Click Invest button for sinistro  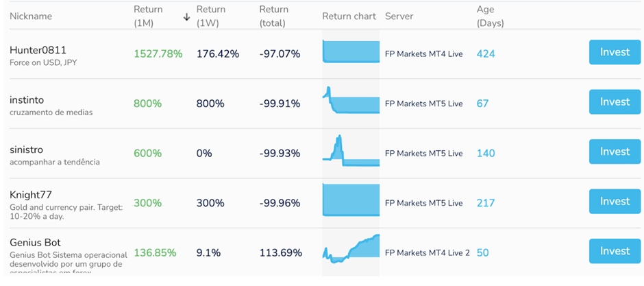(x=615, y=152)
